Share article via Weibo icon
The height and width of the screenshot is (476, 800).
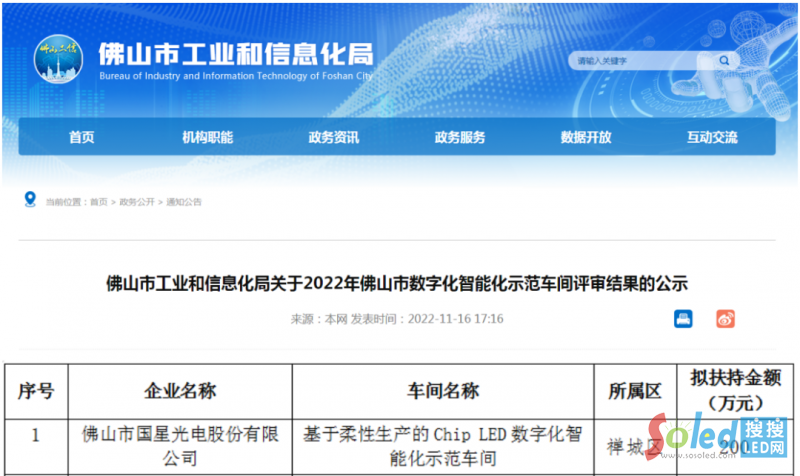coord(726,319)
